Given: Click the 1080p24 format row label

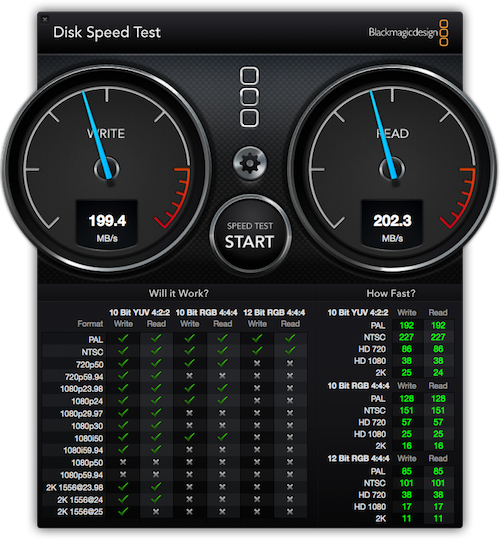Looking at the screenshot, I should [x=87, y=401].
